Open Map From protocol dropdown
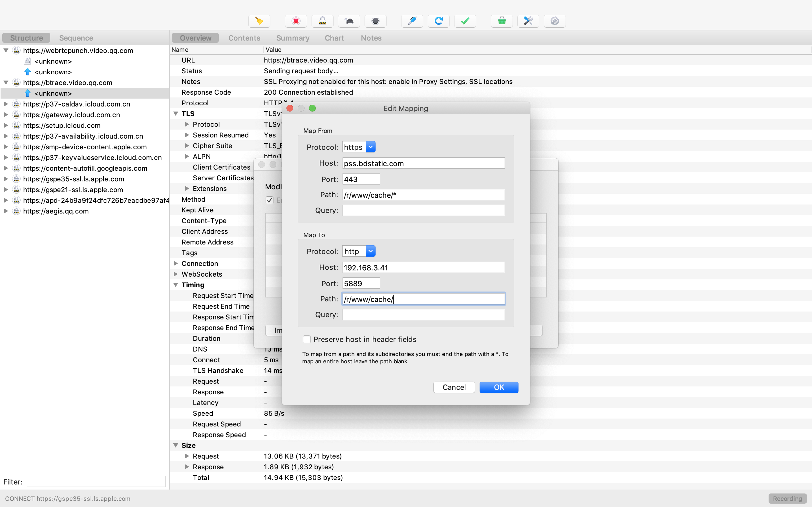Image resolution: width=812 pixels, height=507 pixels. pos(370,147)
